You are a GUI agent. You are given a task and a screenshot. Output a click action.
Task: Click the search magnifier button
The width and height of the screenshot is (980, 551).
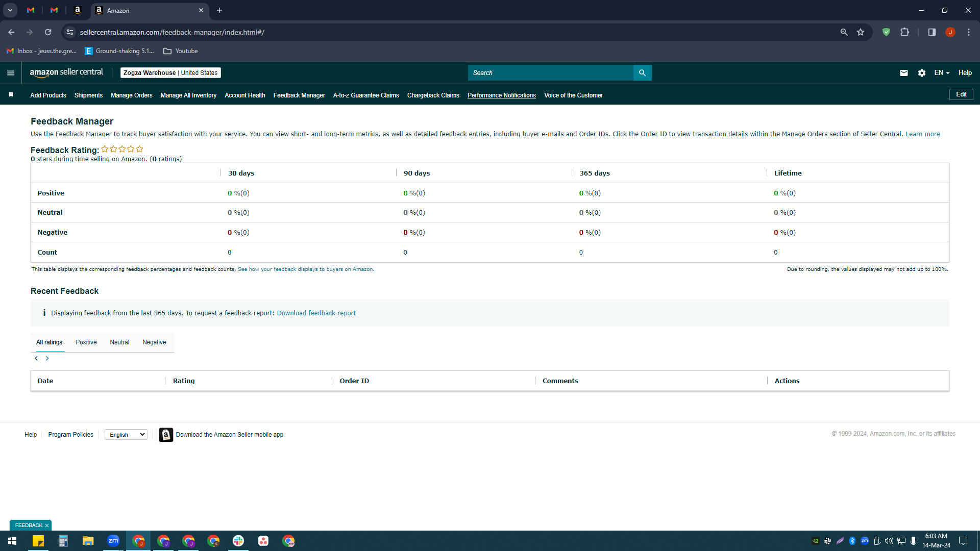[x=642, y=73]
